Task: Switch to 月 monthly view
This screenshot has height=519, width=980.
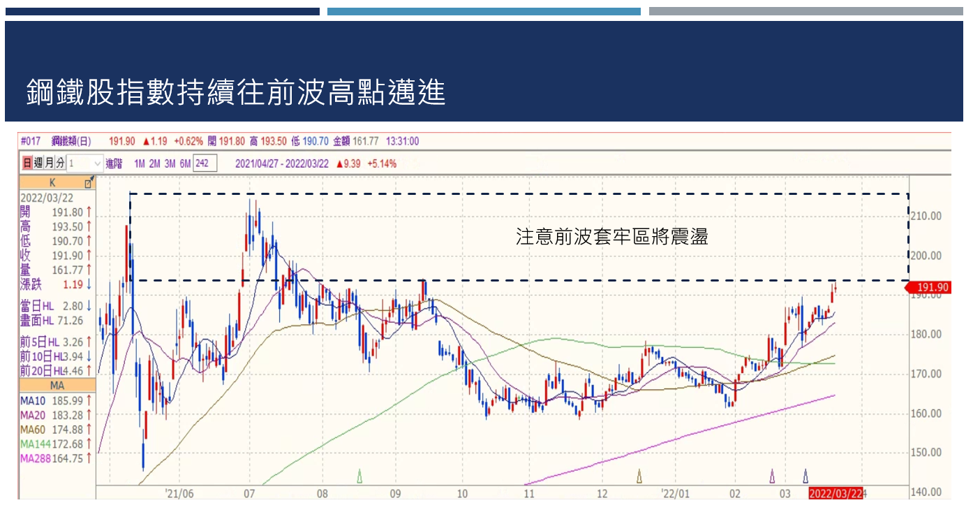Action: (49, 162)
